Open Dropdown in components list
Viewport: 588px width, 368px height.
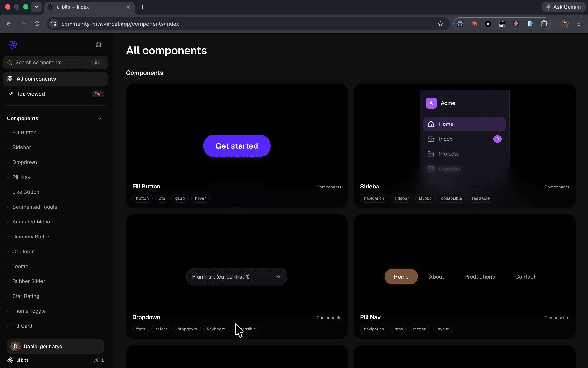(x=24, y=162)
